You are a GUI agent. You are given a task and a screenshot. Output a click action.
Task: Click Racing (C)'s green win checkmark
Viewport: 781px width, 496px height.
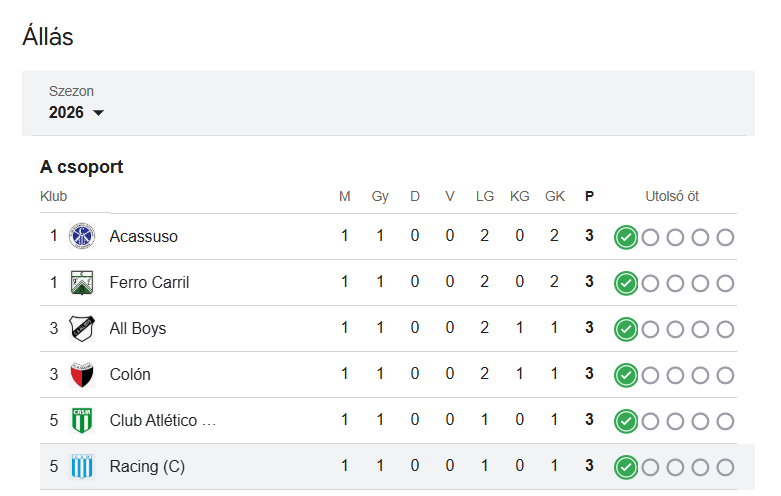coord(626,467)
